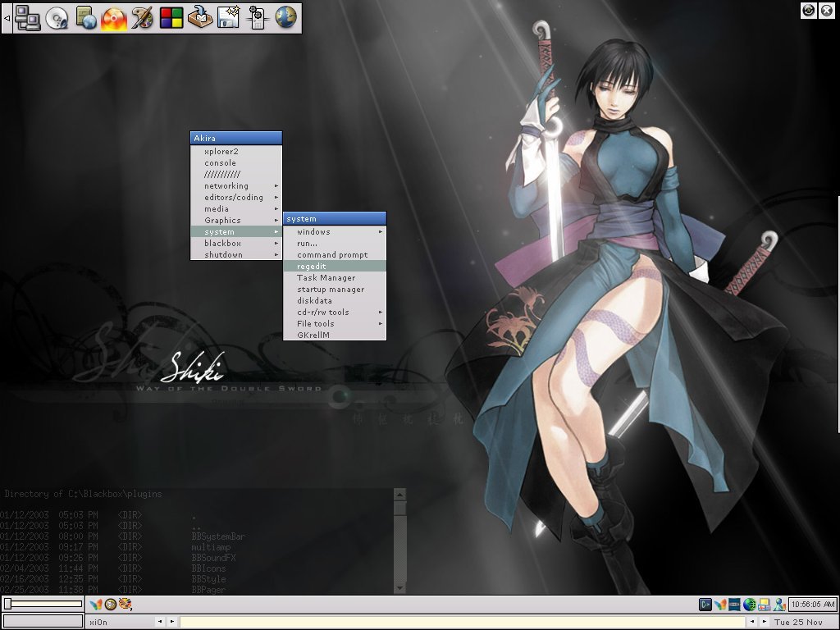The height and width of the screenshot is (630, 840).
Task: Open xplorer2 from the Akira menu
Action: tap(236, 152)
